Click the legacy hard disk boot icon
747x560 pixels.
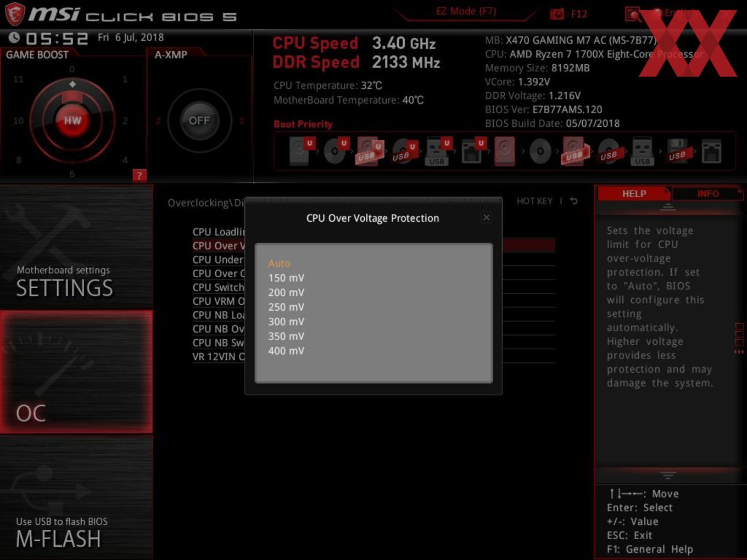(x=505, y=151)
